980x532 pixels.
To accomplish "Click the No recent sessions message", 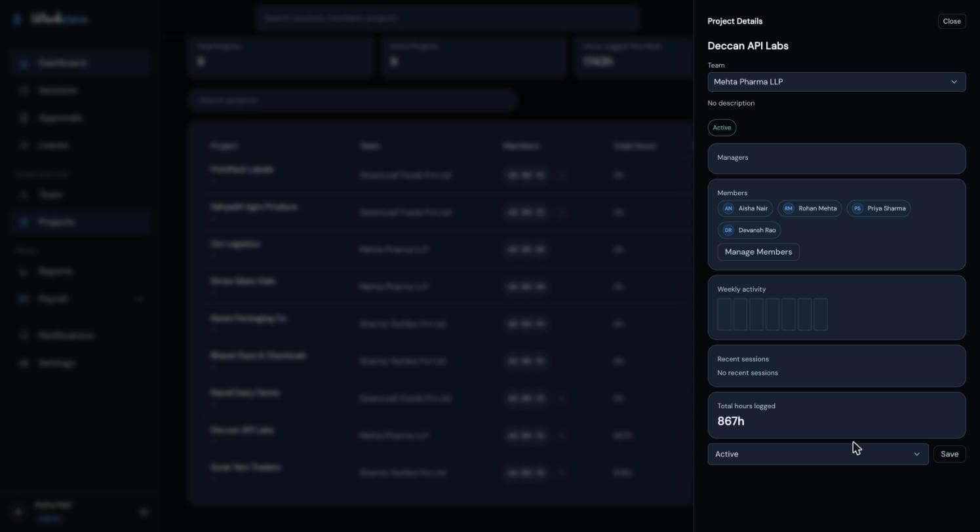I will pyautogui.click(x=747, y=373).
